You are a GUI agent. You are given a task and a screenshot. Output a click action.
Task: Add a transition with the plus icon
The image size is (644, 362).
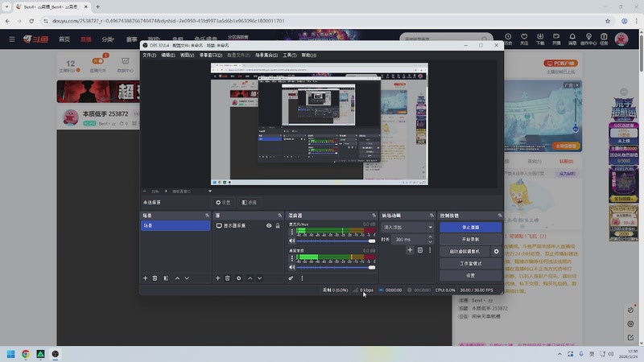(410, 250)
